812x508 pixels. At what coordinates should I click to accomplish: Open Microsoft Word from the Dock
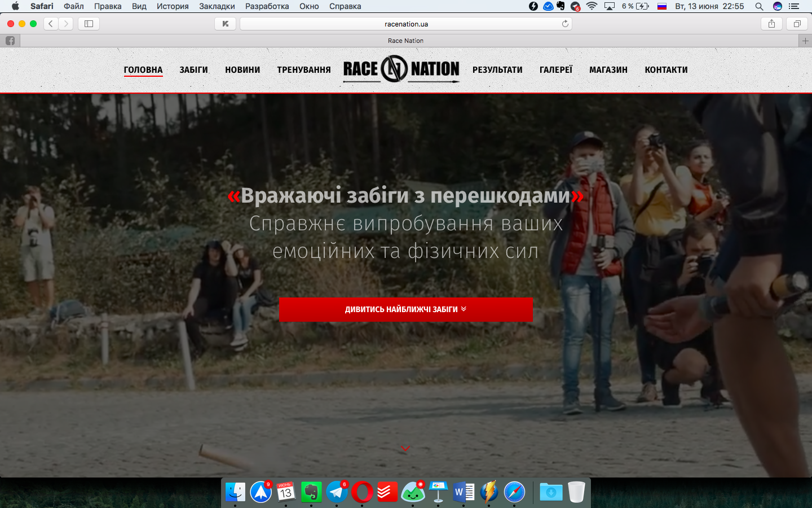tap(464, 492)
